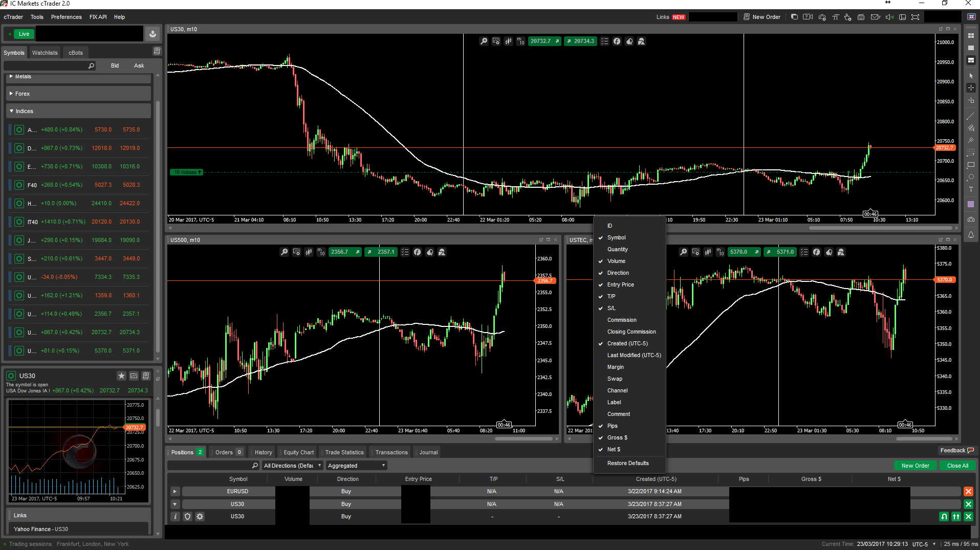Viewport: 980px width, 550px height.
Task: Uncheck Net $ column in context menu
Action: tap(629, 450)
